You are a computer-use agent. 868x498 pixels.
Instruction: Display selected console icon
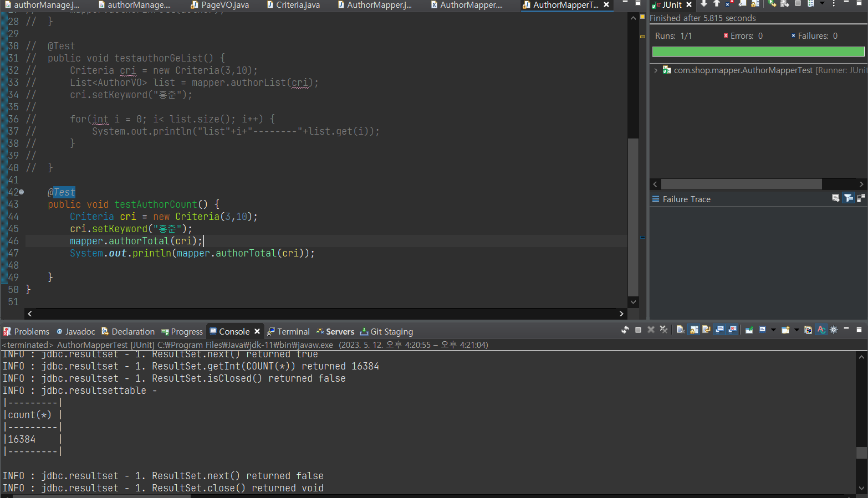tap(762, 330)
